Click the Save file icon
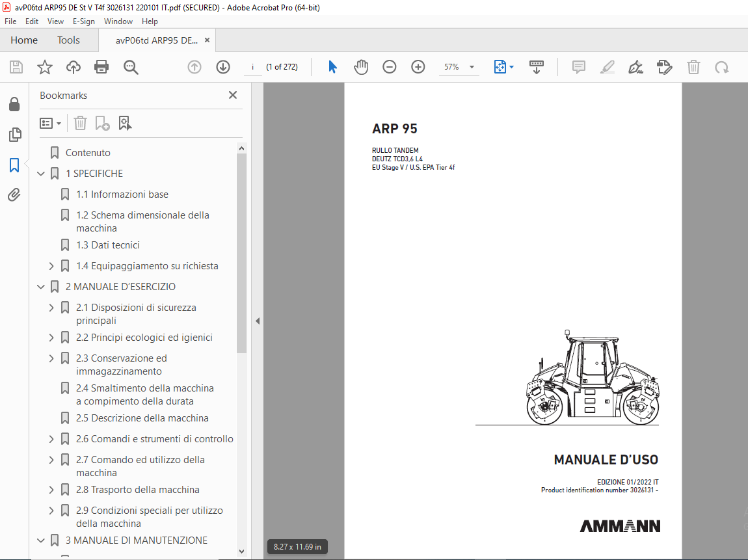Screen dimensions: 748x560 [x=16, y=67]
